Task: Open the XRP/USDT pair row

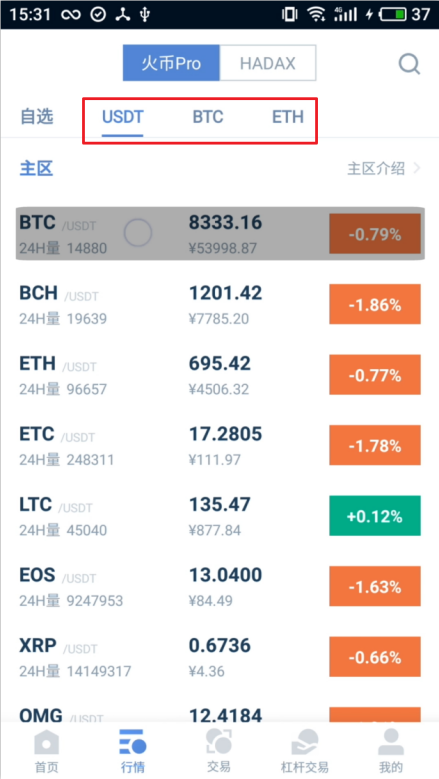Action: point(220,657)
